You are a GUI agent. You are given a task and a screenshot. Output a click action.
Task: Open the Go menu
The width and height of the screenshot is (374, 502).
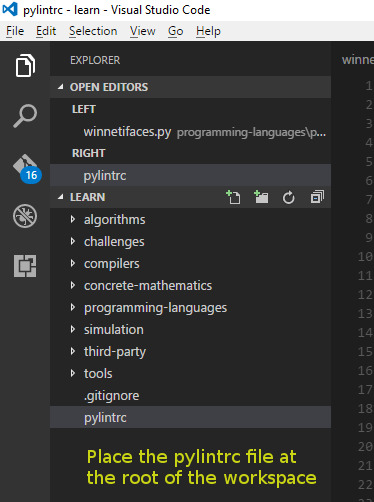pyautogui.click(x=175, y=31)
